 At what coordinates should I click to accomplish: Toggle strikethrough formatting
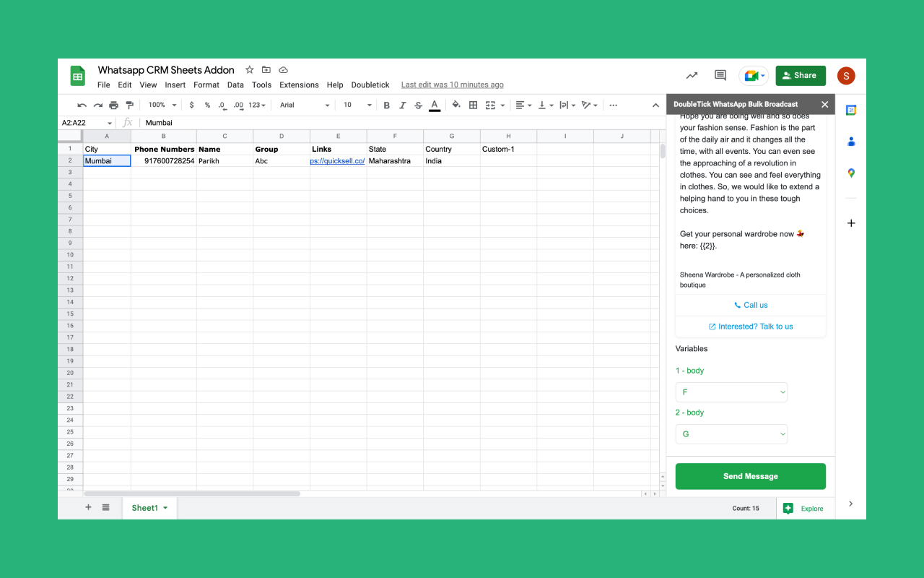pos(418,105)
